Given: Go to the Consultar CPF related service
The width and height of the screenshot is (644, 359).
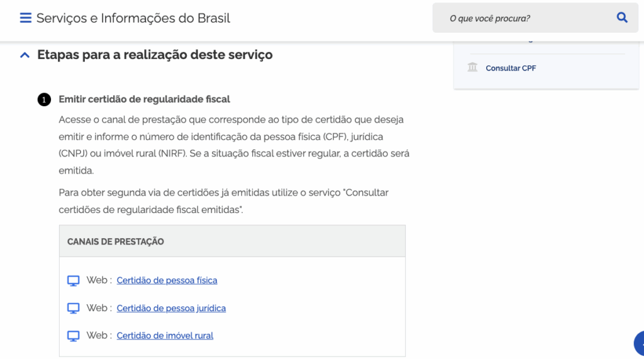Looking at the screenshot, I should pos(511,68).
